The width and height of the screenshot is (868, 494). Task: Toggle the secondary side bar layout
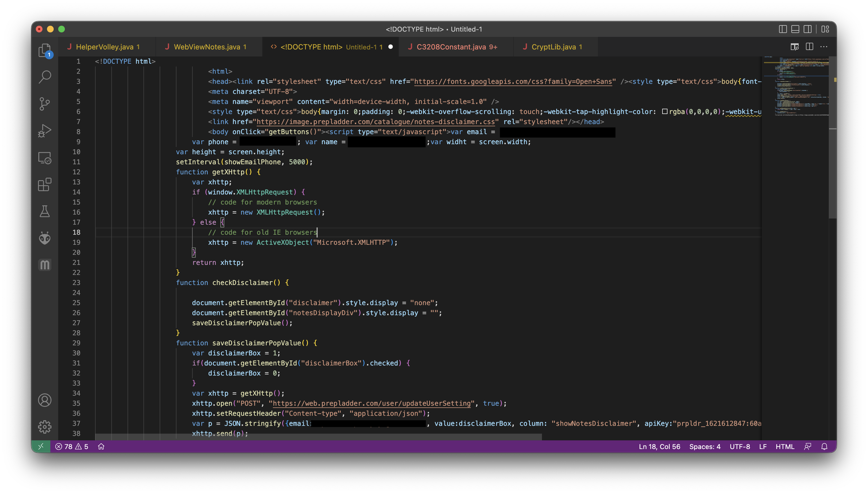coord(808,29)
